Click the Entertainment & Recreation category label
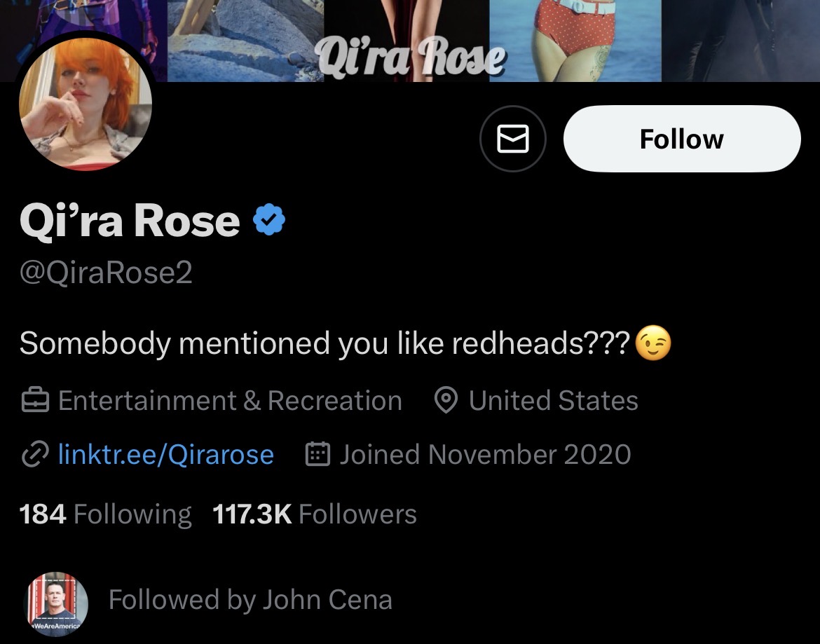The image size is (820, 644). 230,401
